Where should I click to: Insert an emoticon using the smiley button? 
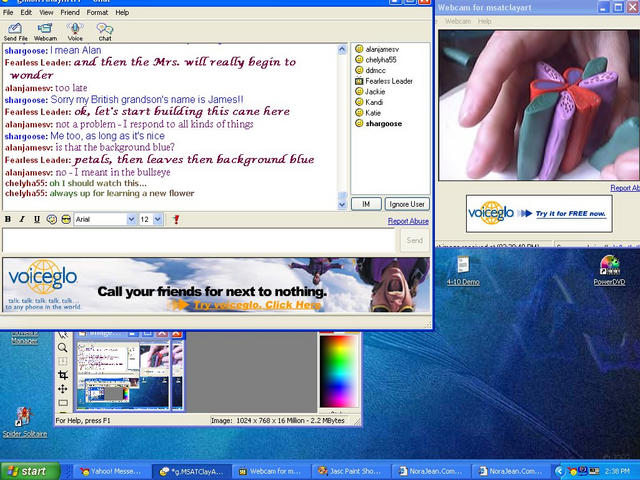click(x=51, y=220)
